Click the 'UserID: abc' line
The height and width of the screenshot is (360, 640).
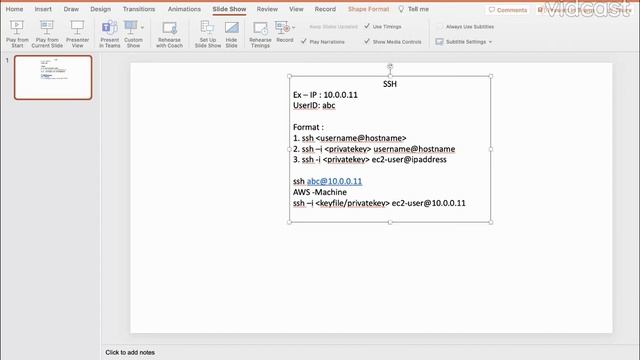[x=314, y=105]
